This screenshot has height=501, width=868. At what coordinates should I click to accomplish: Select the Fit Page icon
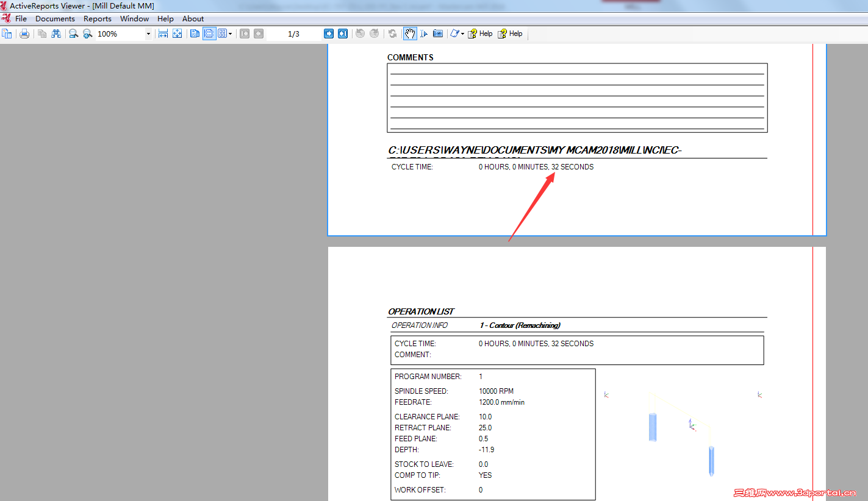coord(177,34)
